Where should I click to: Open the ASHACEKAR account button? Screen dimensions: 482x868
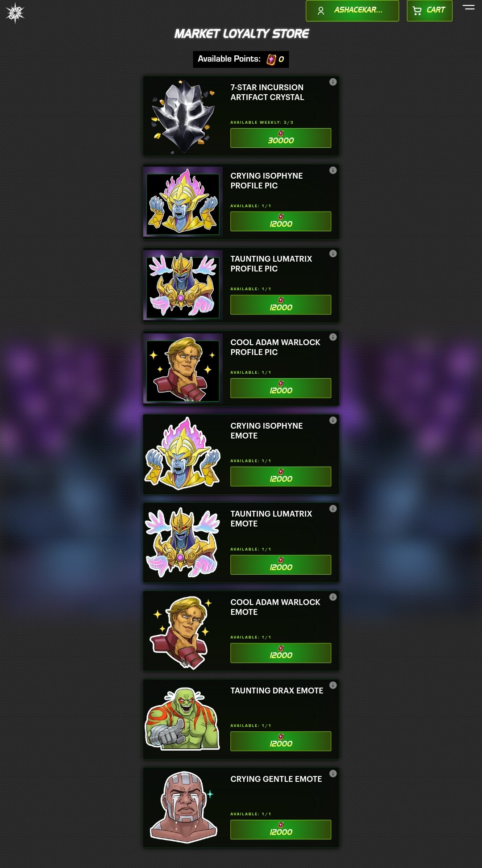352,10
